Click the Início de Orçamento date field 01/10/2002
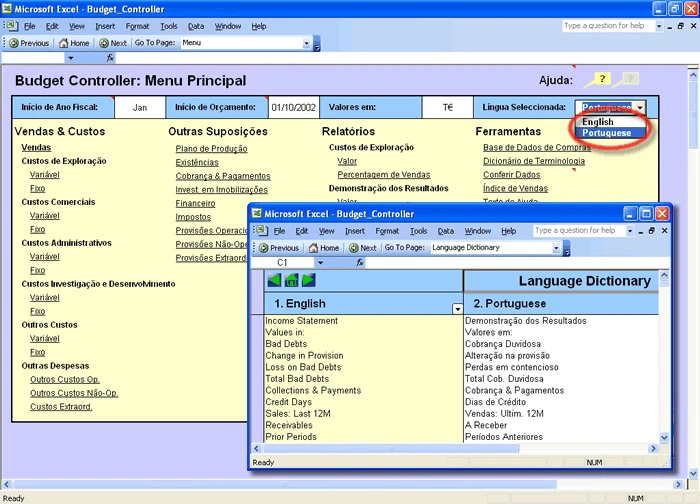This screenshot has height=504, width=700. (x=293, y=108)
